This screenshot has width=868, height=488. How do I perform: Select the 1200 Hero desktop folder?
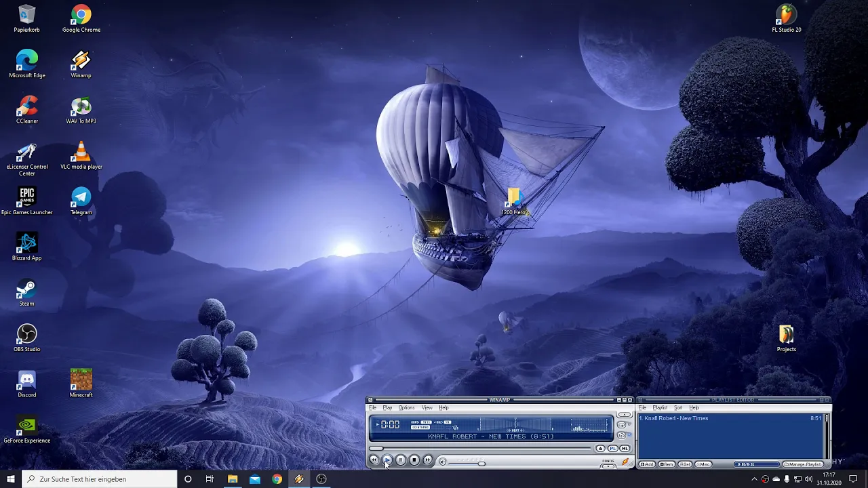tap(515, 202)
